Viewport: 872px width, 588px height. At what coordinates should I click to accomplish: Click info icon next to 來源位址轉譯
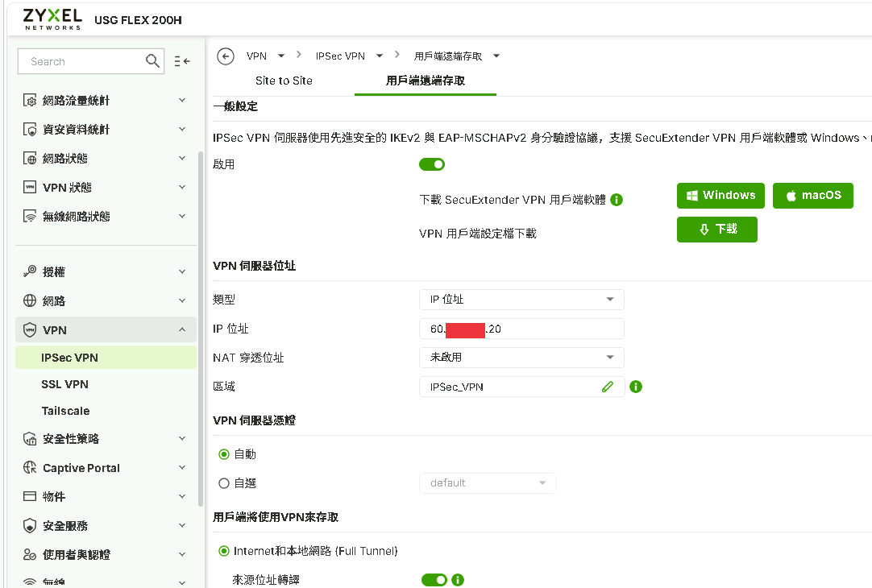coord(458,580)
